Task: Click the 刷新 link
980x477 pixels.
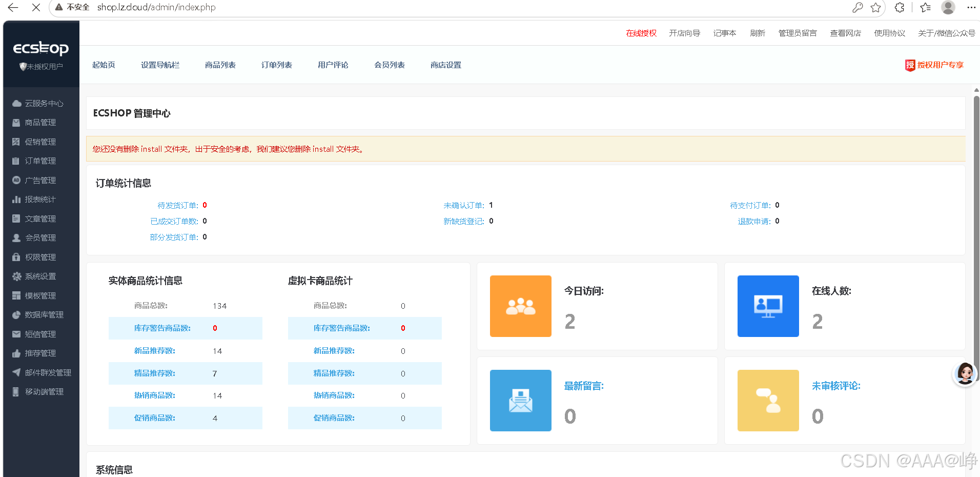Action: click(758, 33)
